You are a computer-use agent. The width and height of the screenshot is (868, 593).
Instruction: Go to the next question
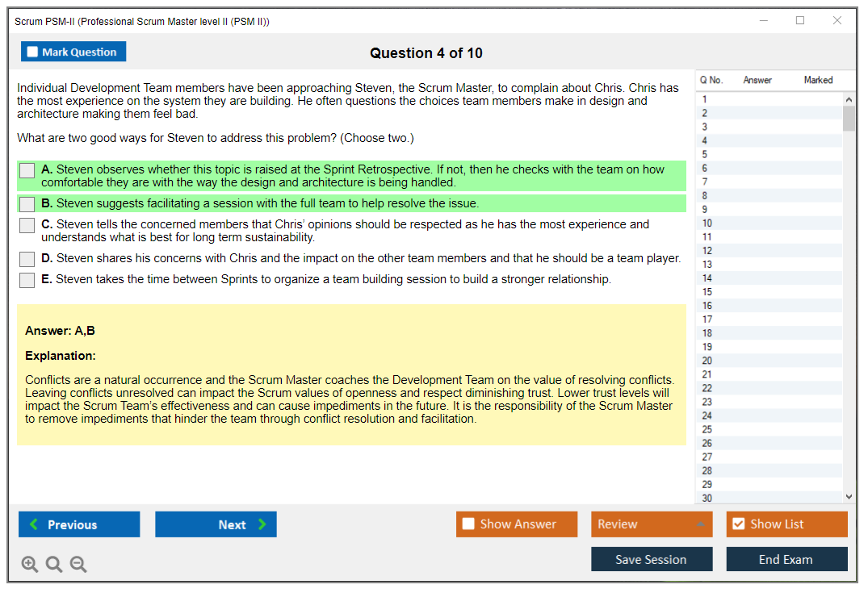(x=216, y=524)
